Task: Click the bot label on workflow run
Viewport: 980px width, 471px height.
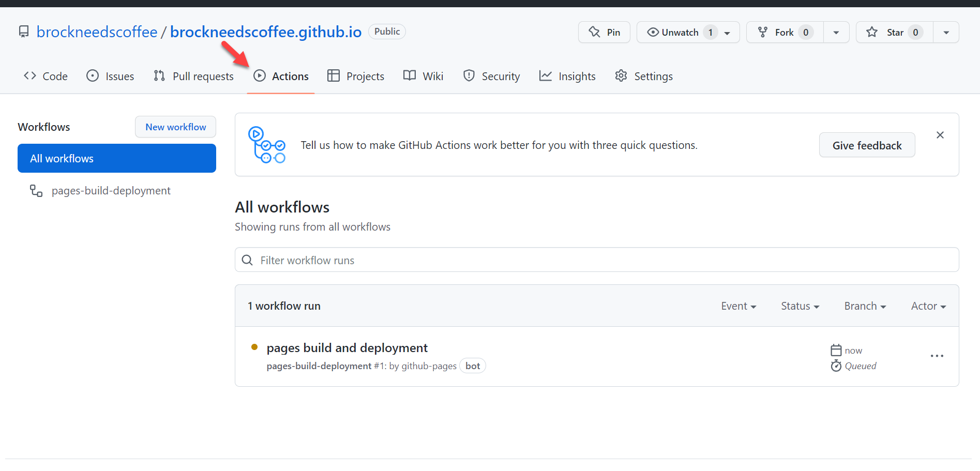Action: (x=472, y=366)
